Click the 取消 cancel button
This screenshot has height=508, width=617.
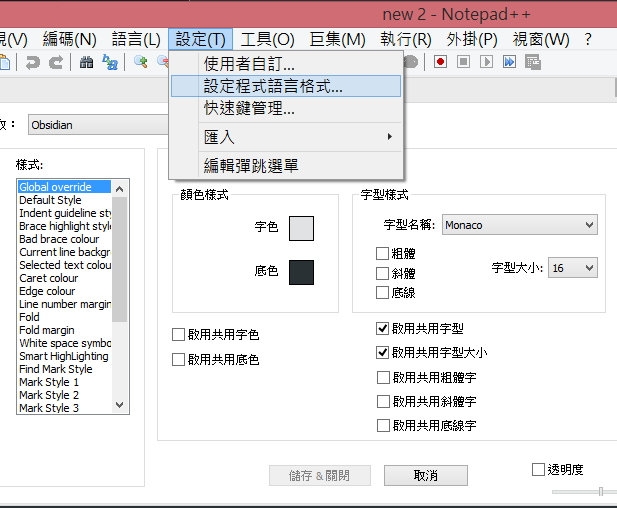pos(426,475)
